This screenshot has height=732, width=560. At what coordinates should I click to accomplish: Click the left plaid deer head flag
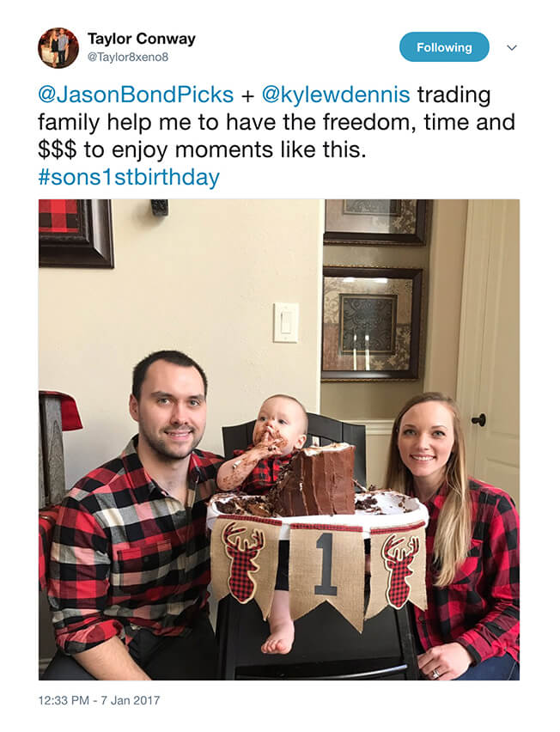[x=244, y=563]
